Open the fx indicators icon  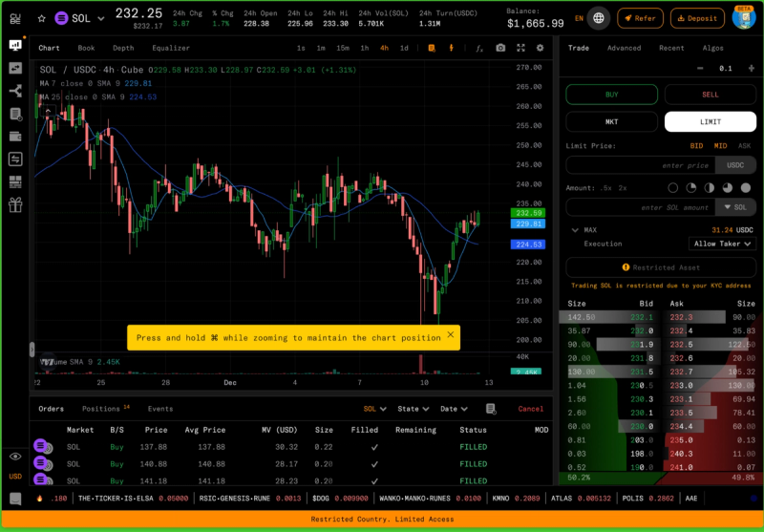pos(479,48)
